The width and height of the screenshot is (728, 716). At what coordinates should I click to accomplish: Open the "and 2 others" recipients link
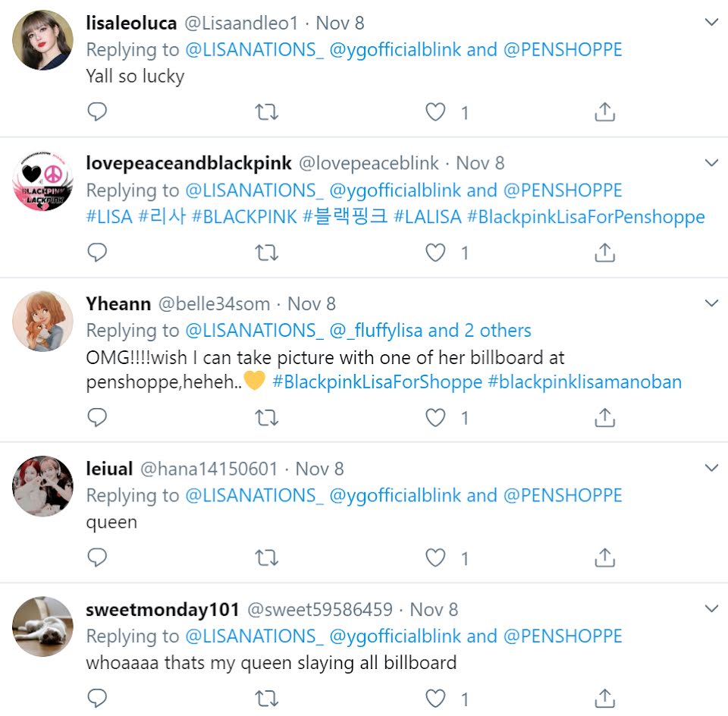tap(479, 331)
